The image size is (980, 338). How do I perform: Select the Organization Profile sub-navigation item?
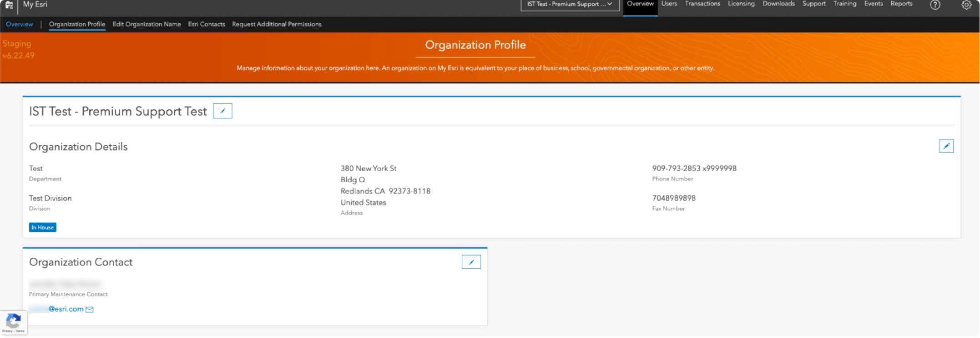tap(77, 25)
